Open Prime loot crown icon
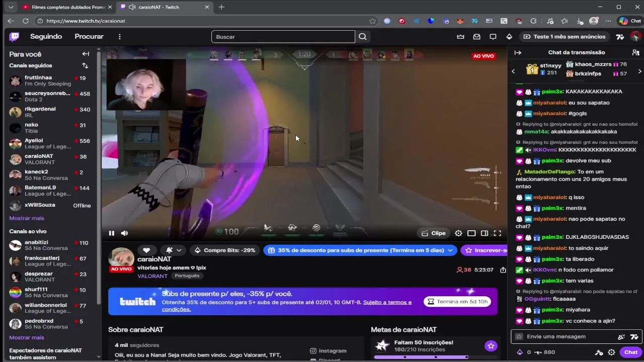 point(460,37)
